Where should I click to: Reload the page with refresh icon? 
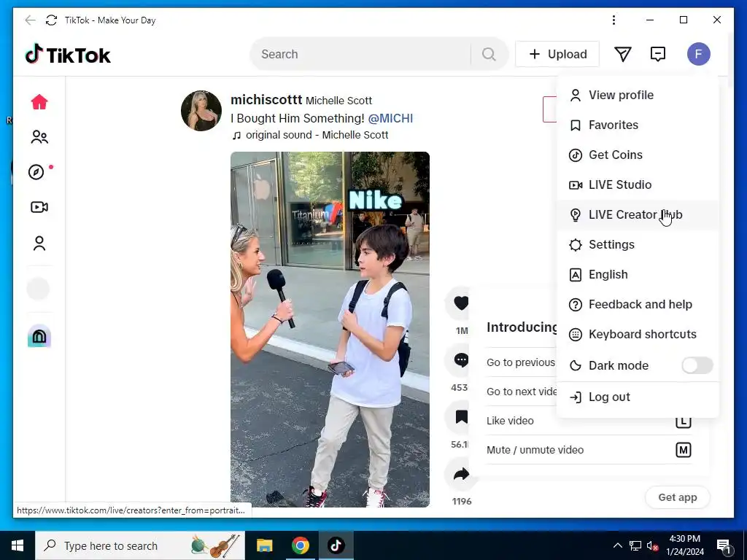(51, 20)
